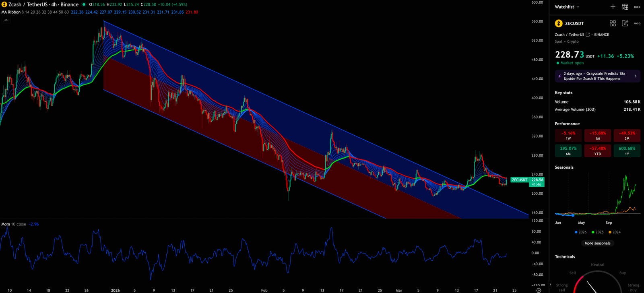Toggle the 2024 seasonal series

coord(614,232)
